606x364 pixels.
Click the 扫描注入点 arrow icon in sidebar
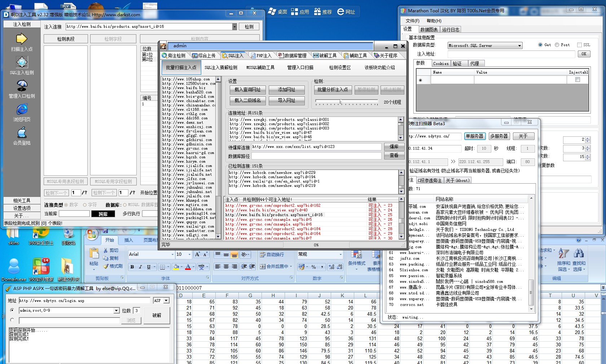coord(22,39)
